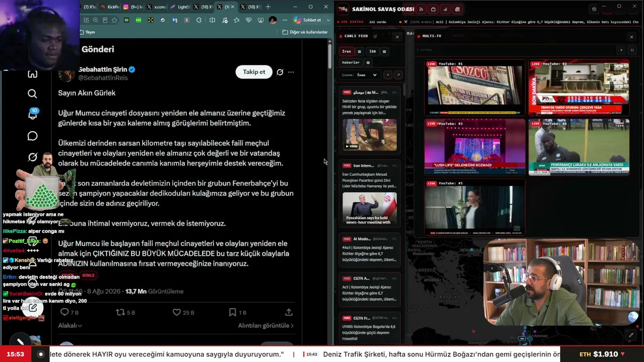Select the YouTube #1 Sözcü stream

tap(475, 88)
